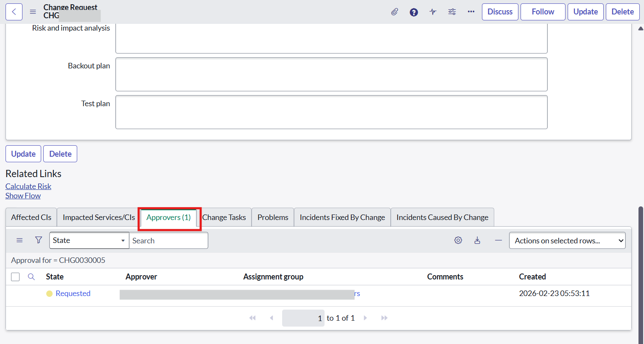Open attachments with the paperclip icon
Image resolution: width=644 pixels, height=344 pixels.
click(395, 12)
